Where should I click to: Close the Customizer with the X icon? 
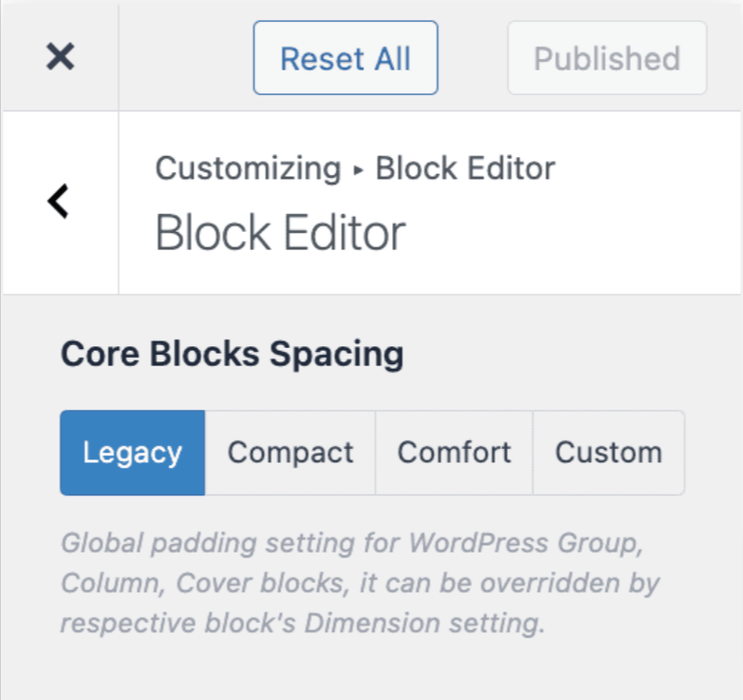click(60, 57)
